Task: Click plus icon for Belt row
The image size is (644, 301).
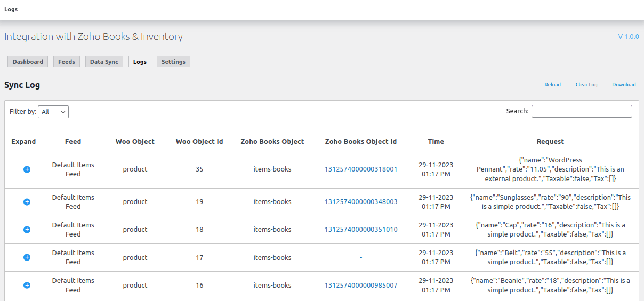Action: pos(27,257)
